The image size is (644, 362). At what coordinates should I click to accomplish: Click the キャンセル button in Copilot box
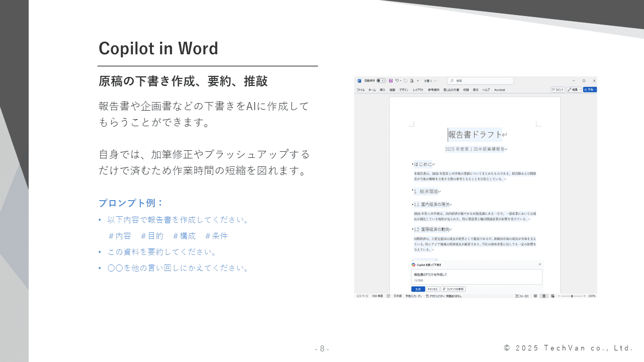(x=433, y=289)
